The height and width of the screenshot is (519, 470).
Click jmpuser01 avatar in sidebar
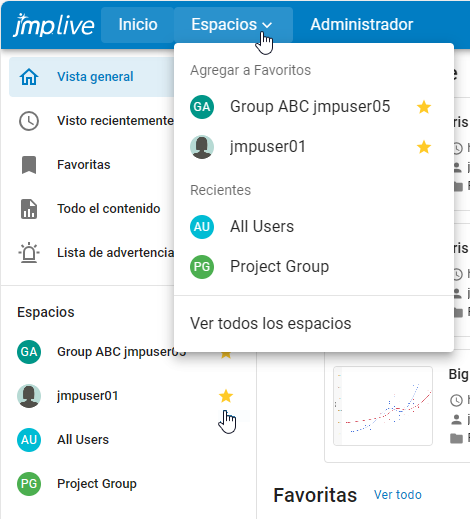tap(29, 396)
